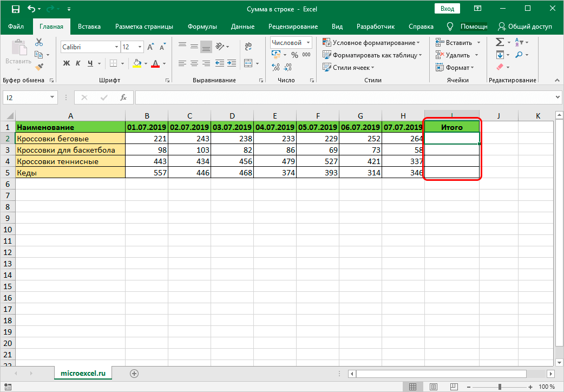Apply percent style to the cell
The height and width of the screenshot is (392, 564).
(x=294, y=55)
